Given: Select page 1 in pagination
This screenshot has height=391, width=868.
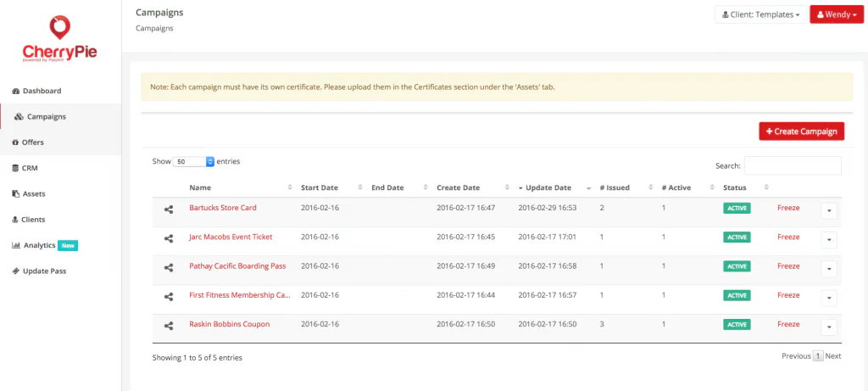Looking at the screenshot, I should 818,356.
